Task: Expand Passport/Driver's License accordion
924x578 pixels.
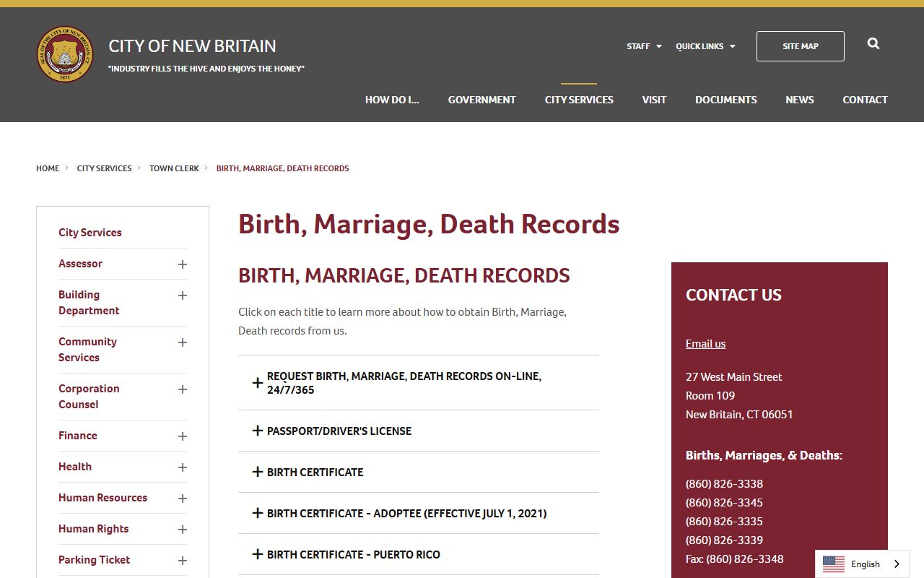Action: (419, 431)
